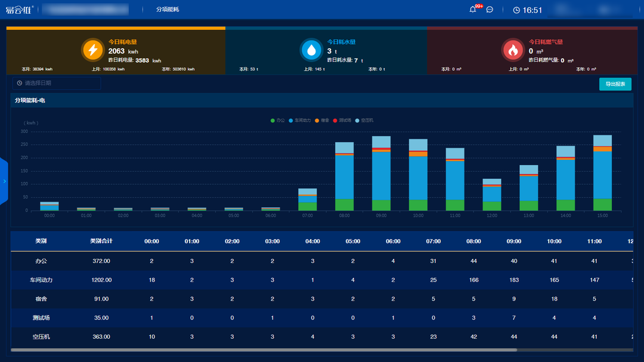The image size is (644, 362).
Task: Open the notification bell with 99+ badge
Action: click(473, 10)
